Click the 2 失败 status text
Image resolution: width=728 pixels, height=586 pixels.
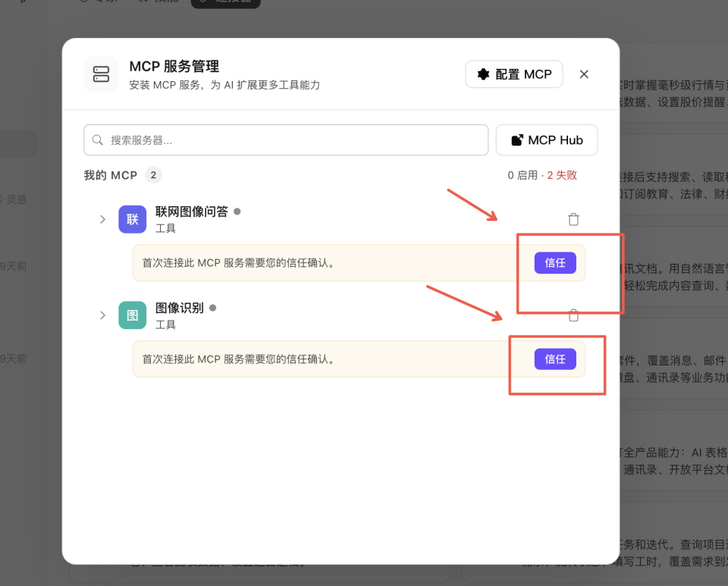click(x=562, y=175)
